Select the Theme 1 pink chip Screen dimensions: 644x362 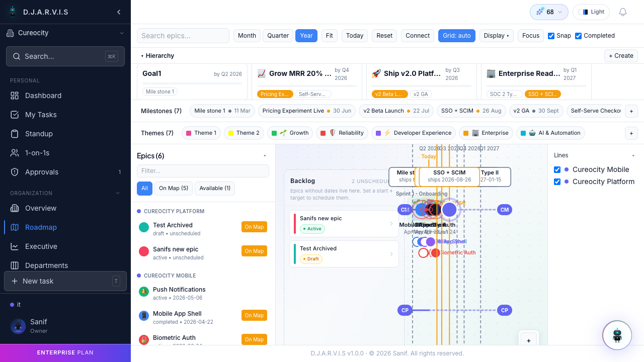pos(201,133)
